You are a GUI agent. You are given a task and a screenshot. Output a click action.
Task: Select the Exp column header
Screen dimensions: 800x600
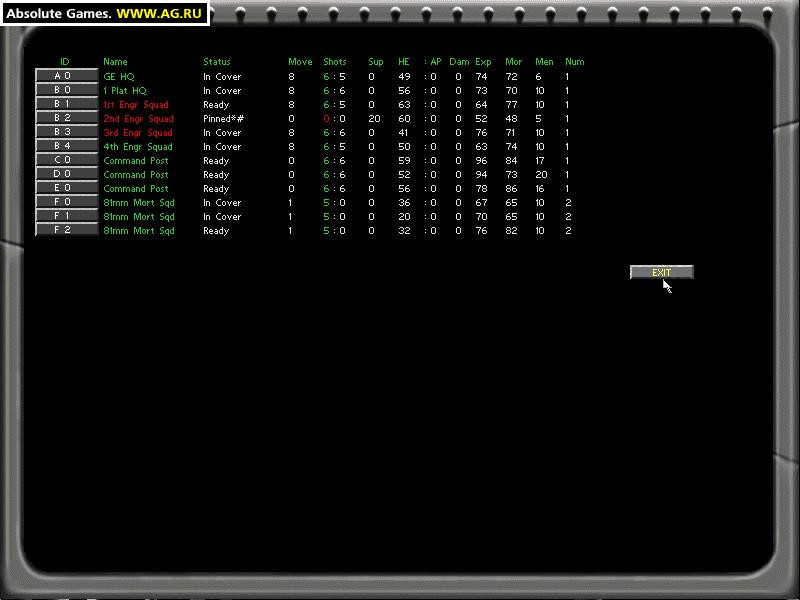point(483,62)
